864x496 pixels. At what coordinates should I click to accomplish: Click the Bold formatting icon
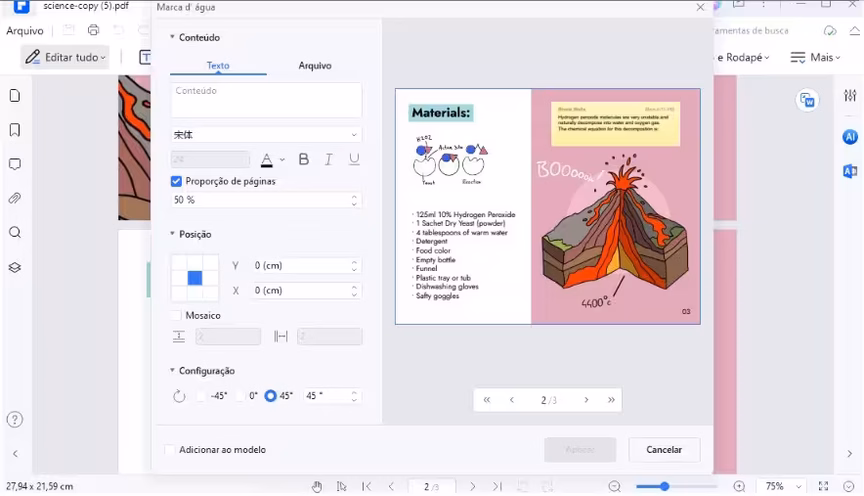click(x=304, y=160)
